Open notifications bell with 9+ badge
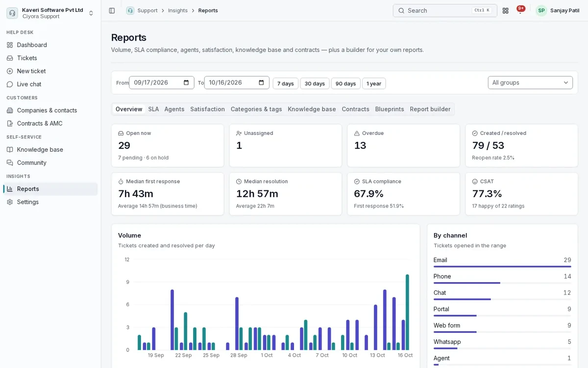Image resolution: width=588 pixels, height=368 pixels. click(x=520, y=10)
